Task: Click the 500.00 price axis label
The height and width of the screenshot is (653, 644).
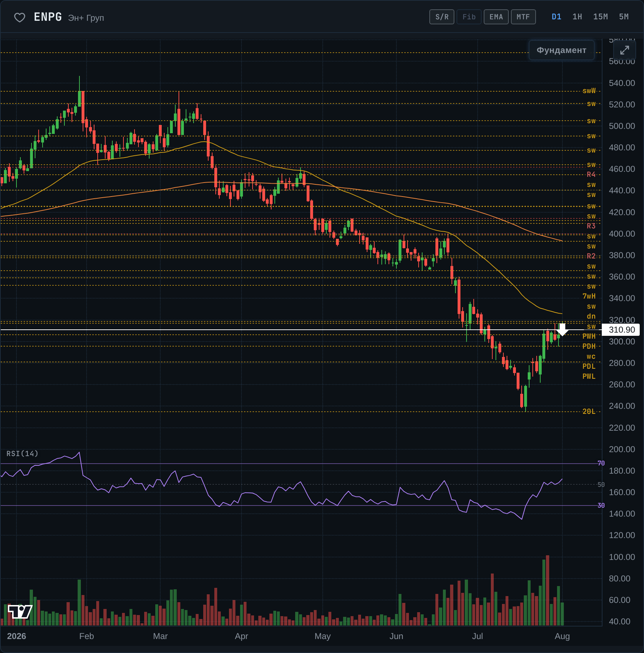Action: click(x=622, y=126)
